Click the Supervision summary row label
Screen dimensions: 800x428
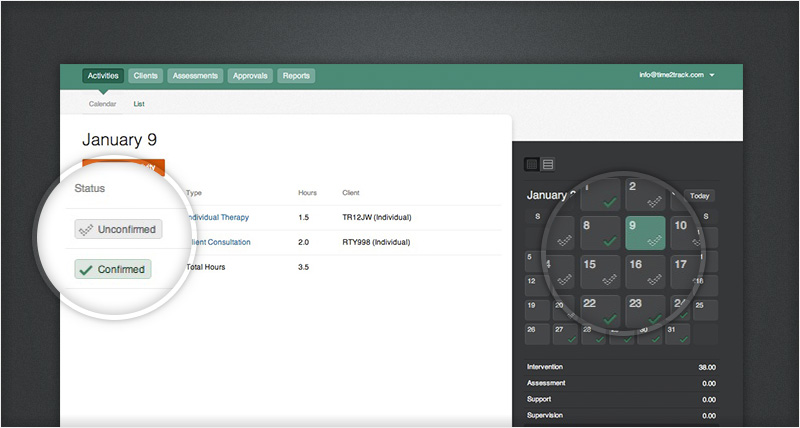coord(545,416)
